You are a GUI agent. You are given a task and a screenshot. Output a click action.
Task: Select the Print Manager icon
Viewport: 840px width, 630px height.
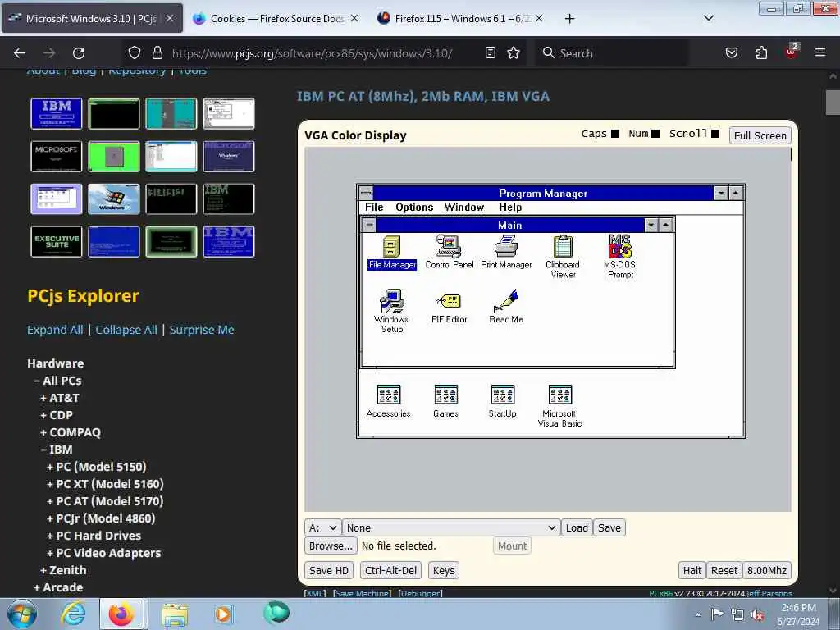click(505, 253)
